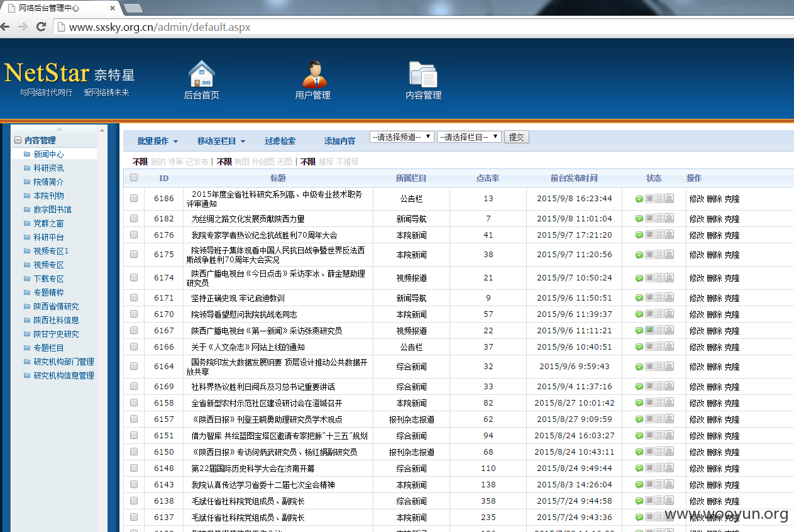Click the image status icon for article 6138
Viewport: 794px width, 532px height.
click(x=649, y=501)
